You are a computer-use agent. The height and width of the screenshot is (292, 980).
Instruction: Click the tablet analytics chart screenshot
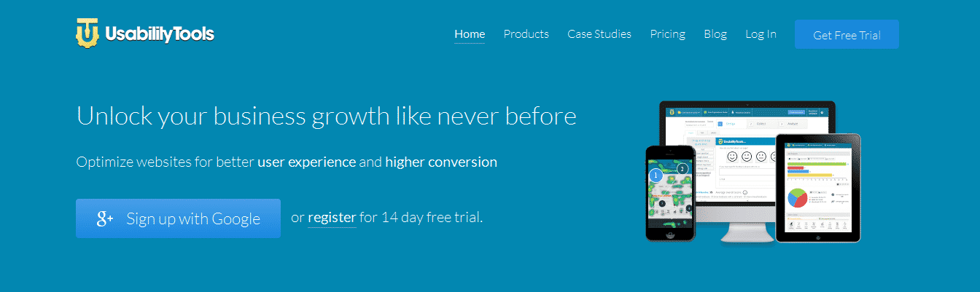817,187
